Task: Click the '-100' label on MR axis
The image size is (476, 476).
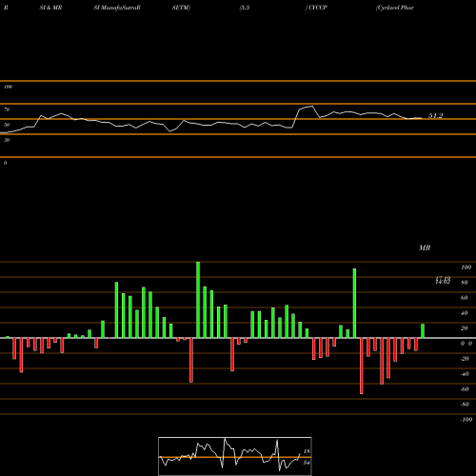Action: pos(466,420)
